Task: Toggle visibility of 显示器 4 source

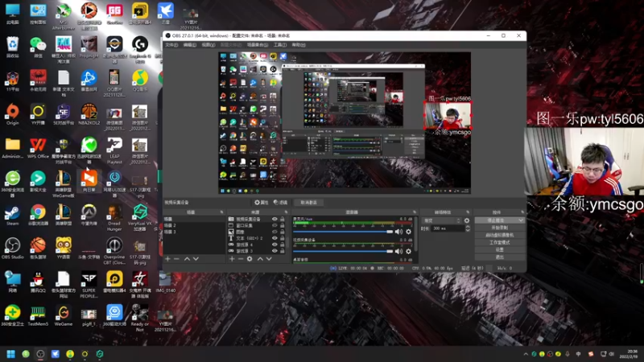Action: [x=275, y=245]
